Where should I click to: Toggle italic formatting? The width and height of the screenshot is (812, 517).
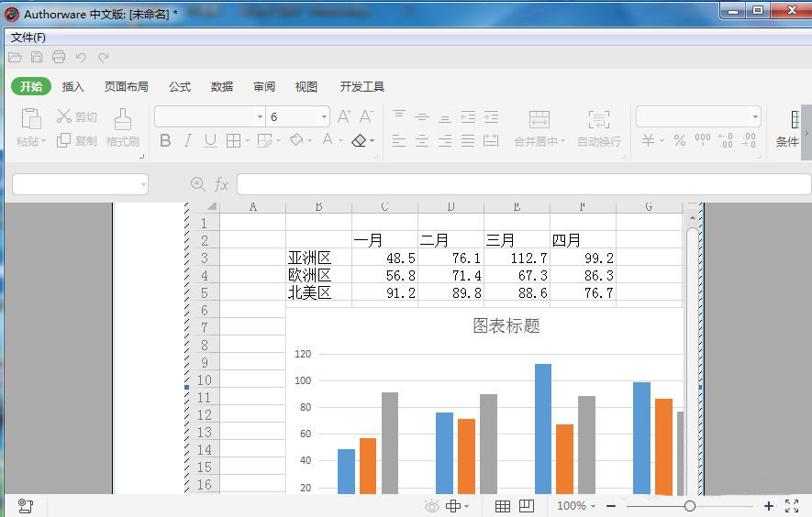coord(188,140)
